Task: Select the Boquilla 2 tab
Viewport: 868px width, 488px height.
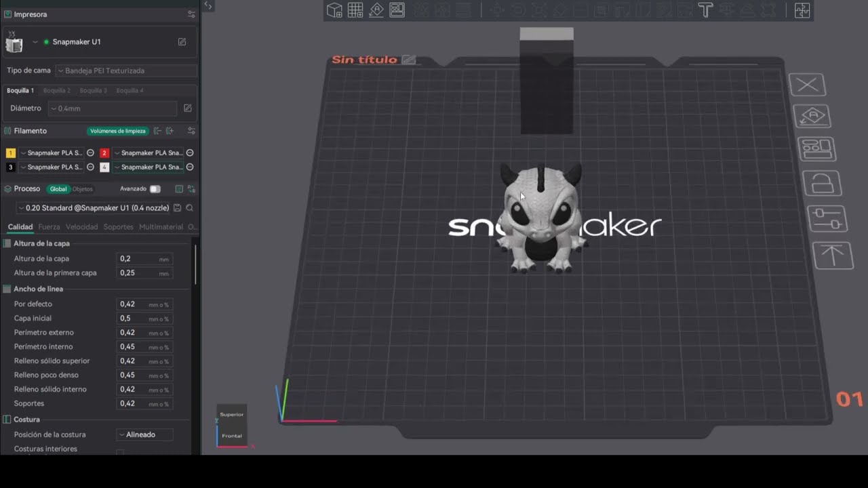Action: (x=57, y=90)
